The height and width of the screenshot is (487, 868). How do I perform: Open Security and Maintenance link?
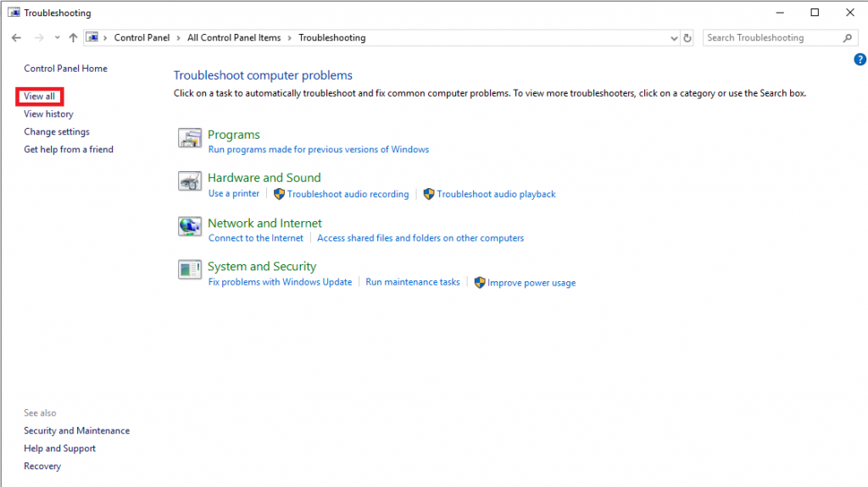click(x=76, y=430)
